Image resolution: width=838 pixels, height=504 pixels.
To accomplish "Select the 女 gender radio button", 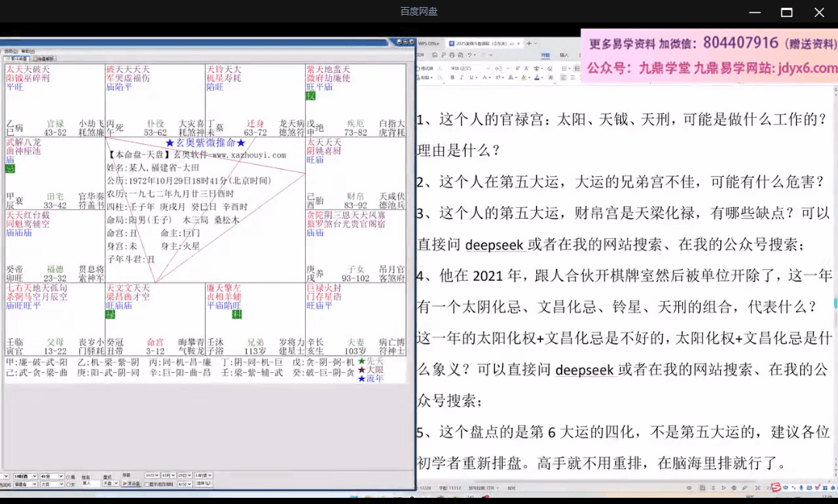I will pos(68,483).
